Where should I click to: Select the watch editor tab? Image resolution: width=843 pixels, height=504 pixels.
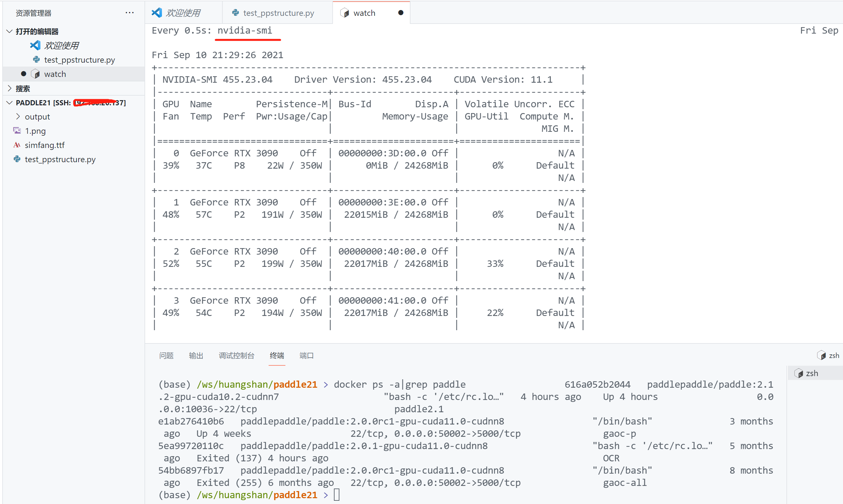371,13
